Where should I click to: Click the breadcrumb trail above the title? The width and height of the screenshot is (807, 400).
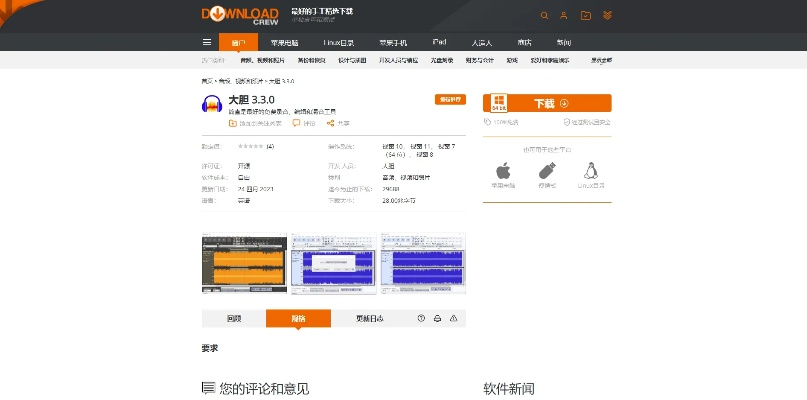(x=248, y=81)
